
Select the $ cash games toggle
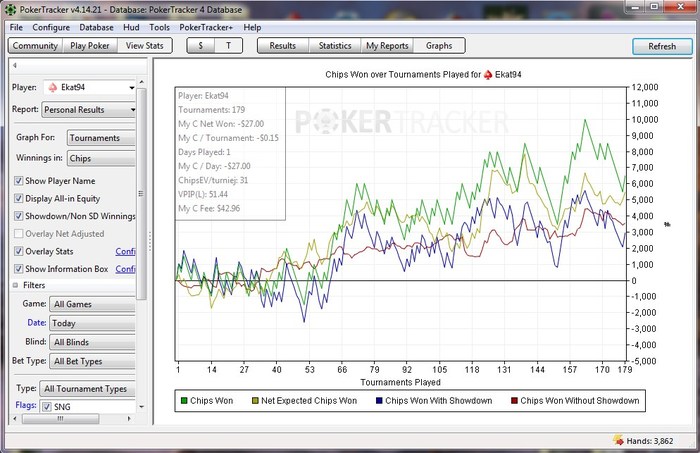(x=200, y=46)
